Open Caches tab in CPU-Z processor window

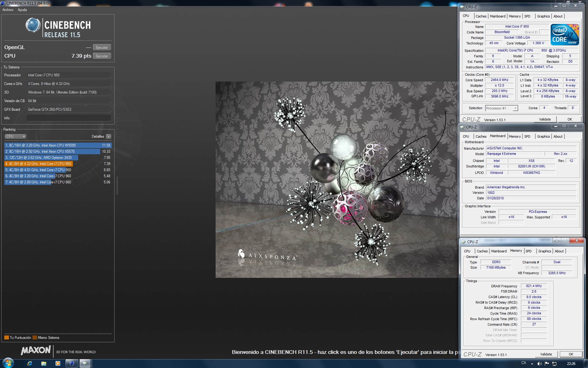click(x=481, y=16)
